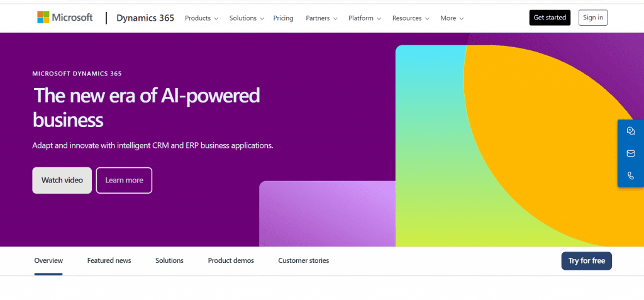
Task: Click the 'Adapt and innovate' subtitle text
Action: tap(153, 145)
